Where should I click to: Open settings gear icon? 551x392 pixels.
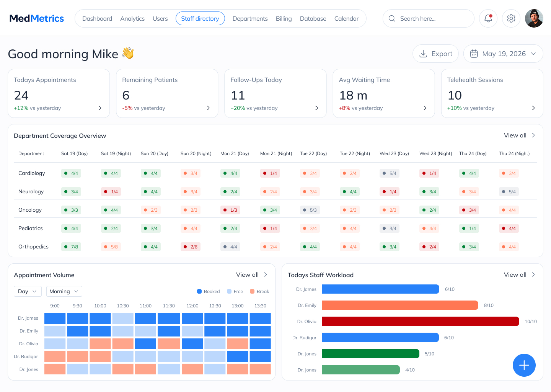pos(511,18)
